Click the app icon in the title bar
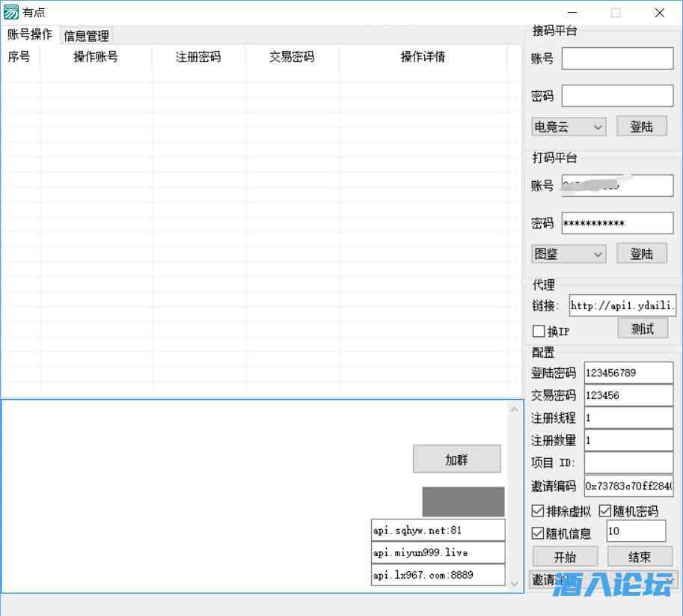 point(11,12)
